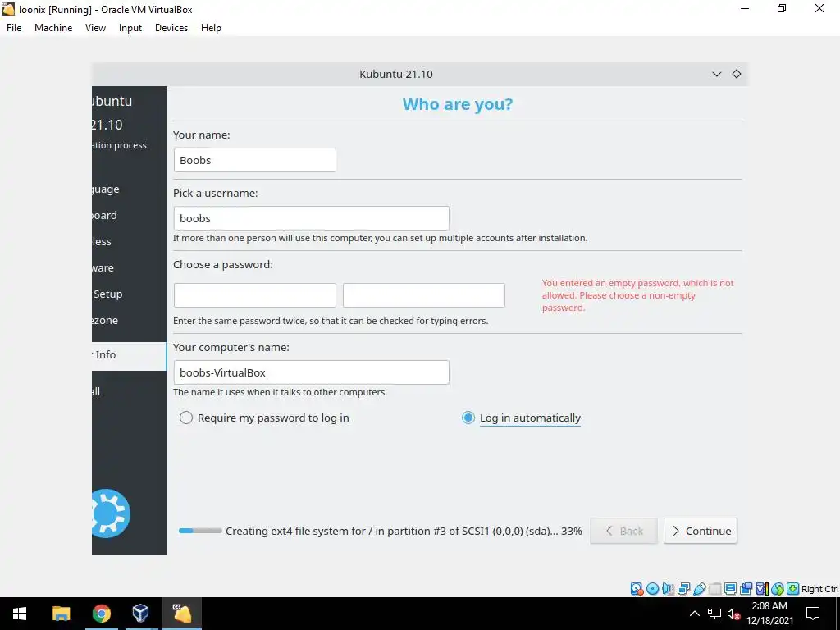Click the VirtualBox title bar app icon
Screen dimensions: 840x630
[x=8, y=9]
